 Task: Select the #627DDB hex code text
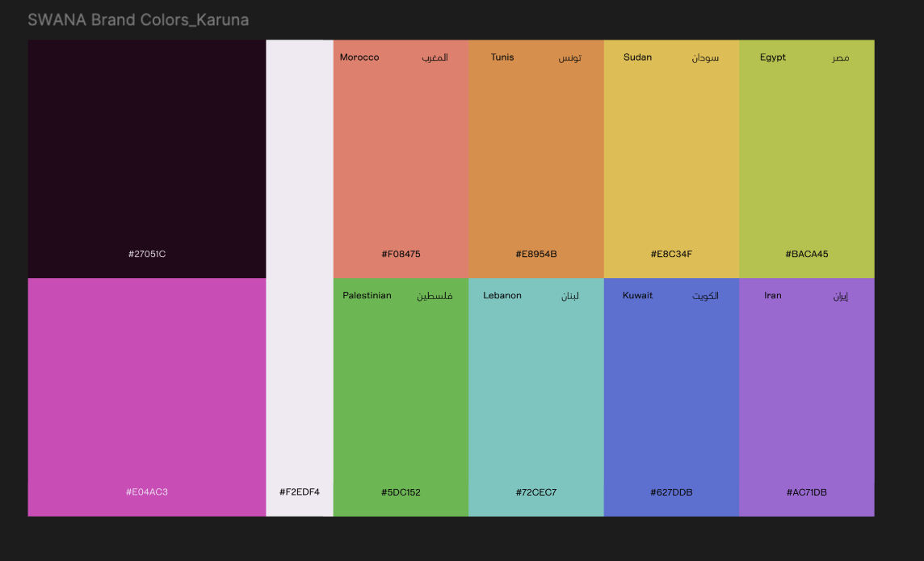tap(671, 492)
